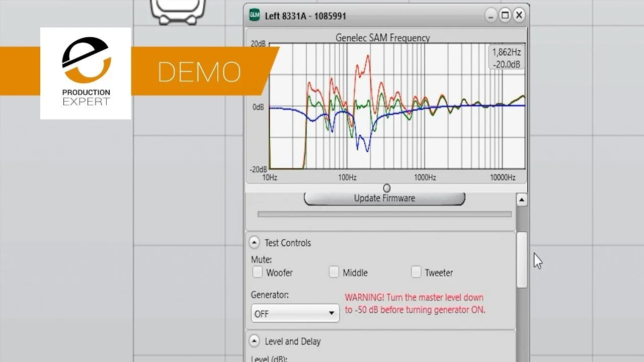This screenshot has height=362, width=644.
Task: Minimize the Left 8331A window
Action: (x=491, y=15)
